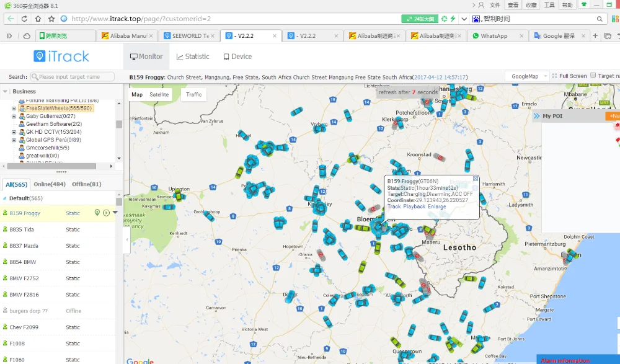Open the B159 Froggy row dropdown arrow

(x=115, y=213)
